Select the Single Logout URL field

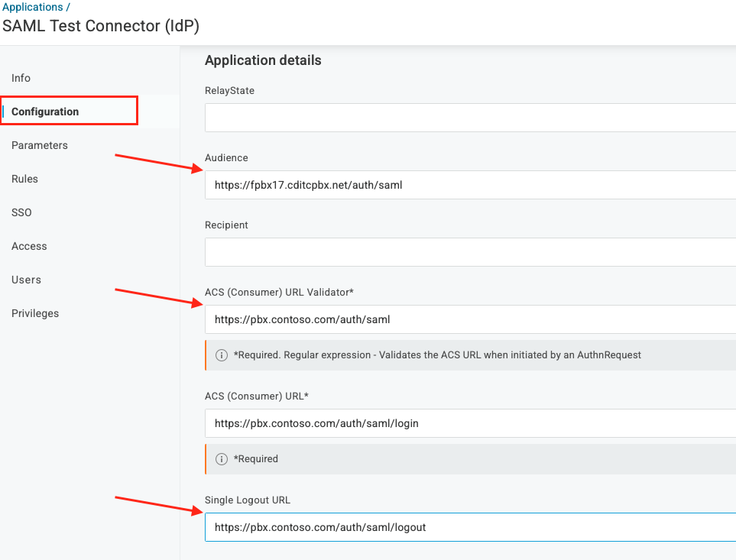click(470, 527)
